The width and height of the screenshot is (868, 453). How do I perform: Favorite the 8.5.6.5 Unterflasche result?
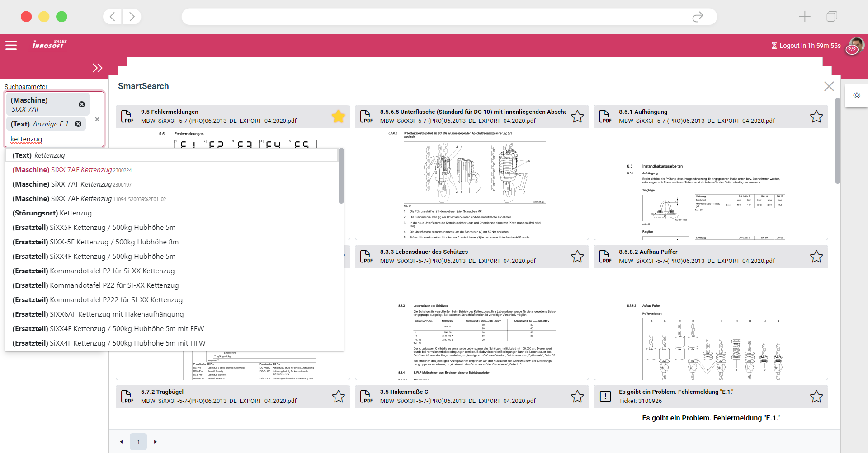click(x=577, y=117)
